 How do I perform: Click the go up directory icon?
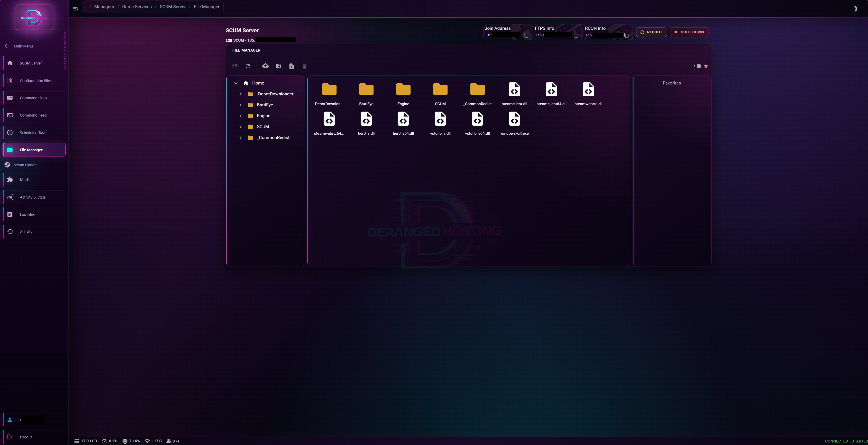[235, 66]
